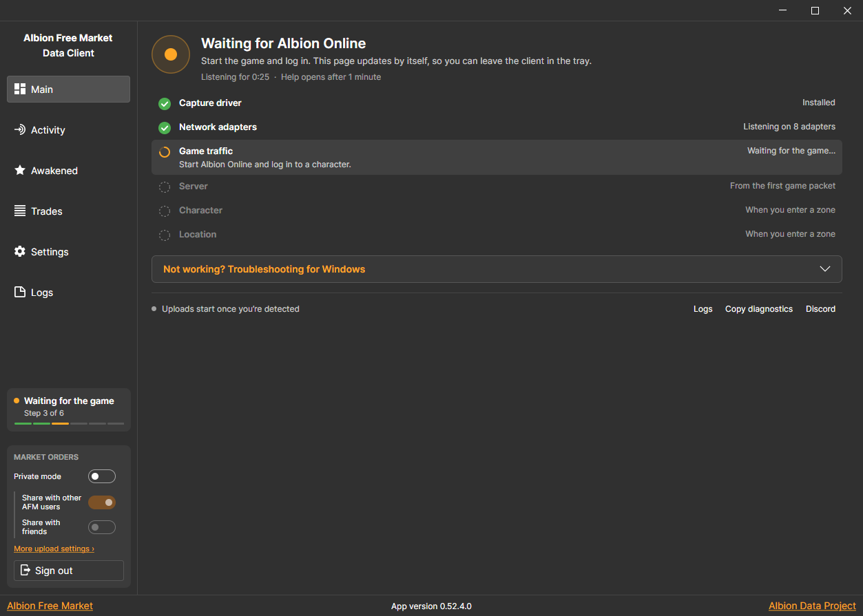
Task: Open Albion Free Market footer link
Action: [50, 606]
